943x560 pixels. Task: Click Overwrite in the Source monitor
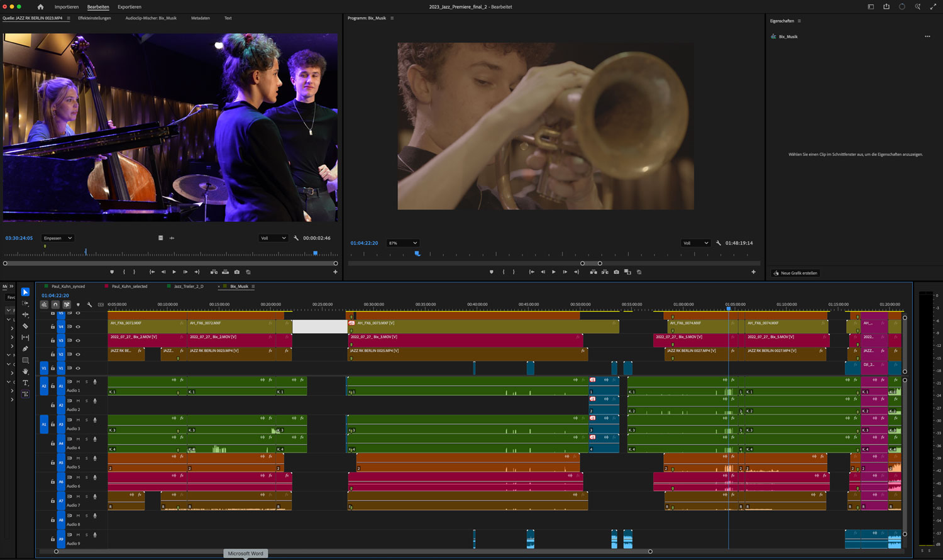tap(225, 272)
